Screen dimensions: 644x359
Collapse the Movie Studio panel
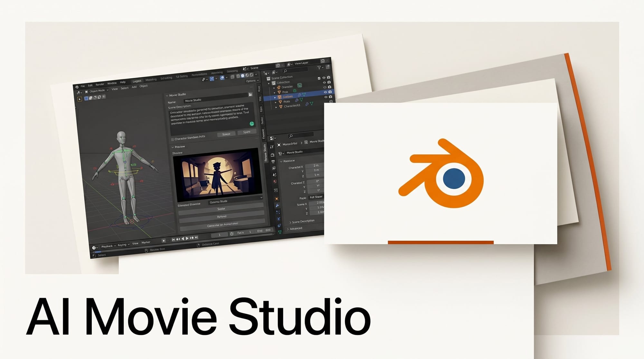(x=167, y=96)
